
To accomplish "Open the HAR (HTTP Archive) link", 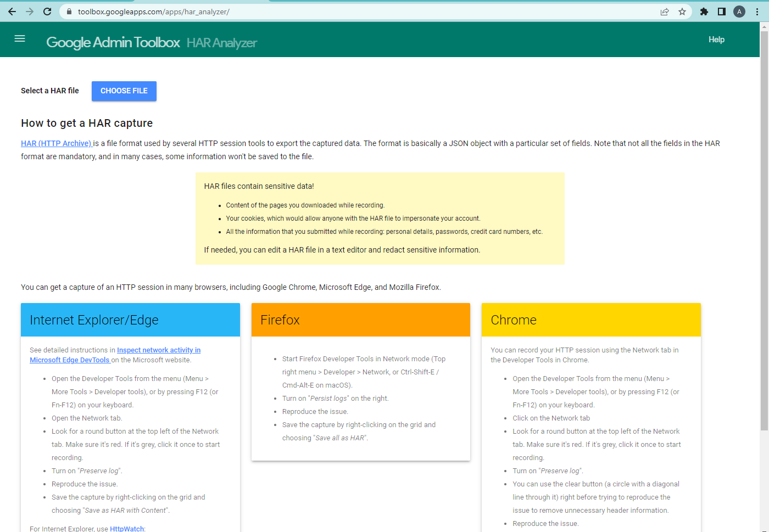I will 57,143.
